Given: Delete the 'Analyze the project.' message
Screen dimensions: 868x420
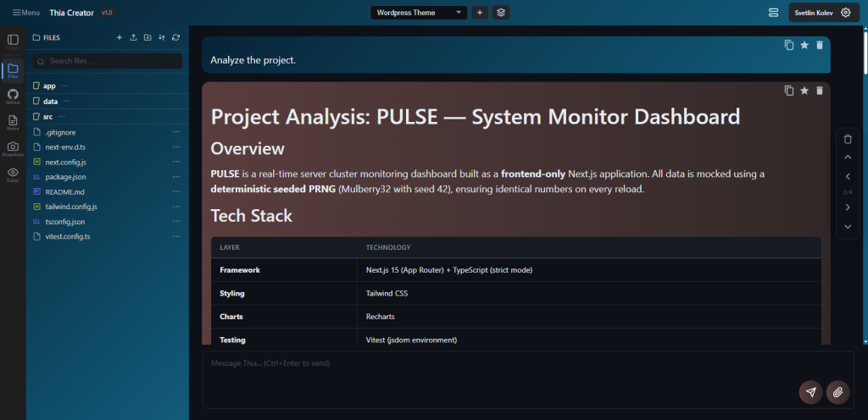Looking at the screenshot, I should coord(820,46).
